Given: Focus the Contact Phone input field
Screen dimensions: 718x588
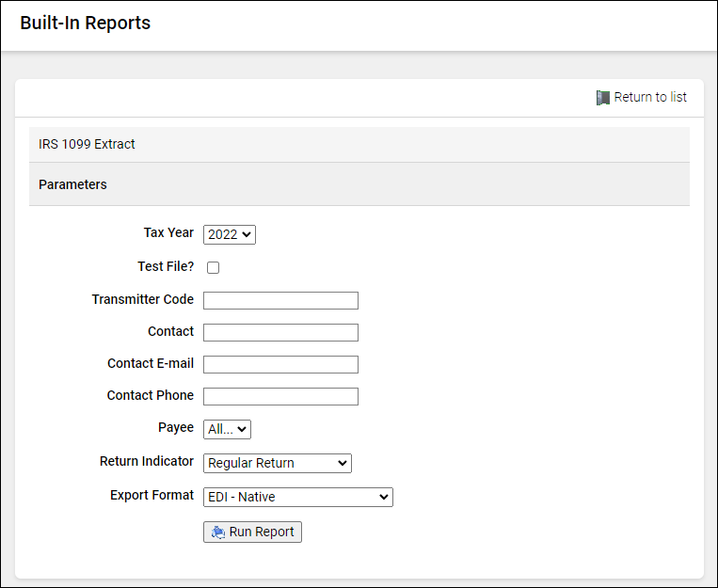Looking at the screenshot, I should pyautogui.click(x=280, y=396).
